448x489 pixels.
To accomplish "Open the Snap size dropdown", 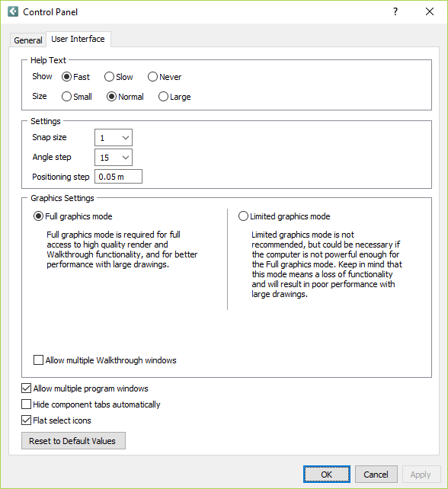I will pos(114,138).
